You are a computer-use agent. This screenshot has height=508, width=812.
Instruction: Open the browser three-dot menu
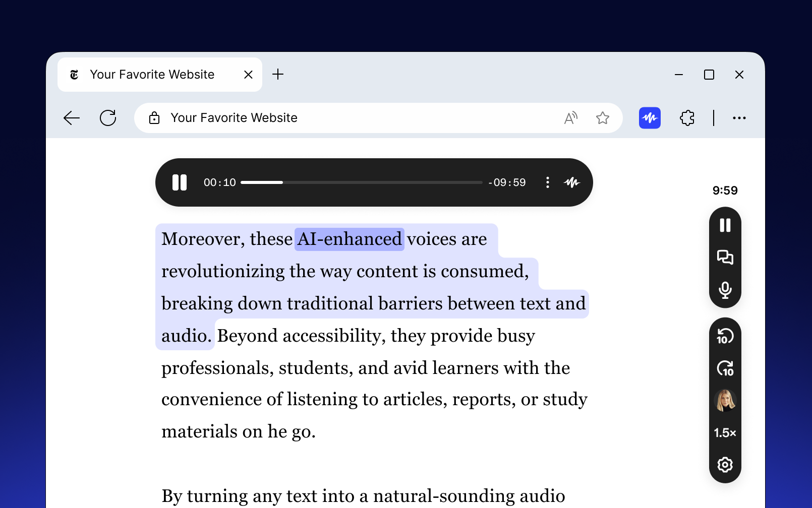739,118
